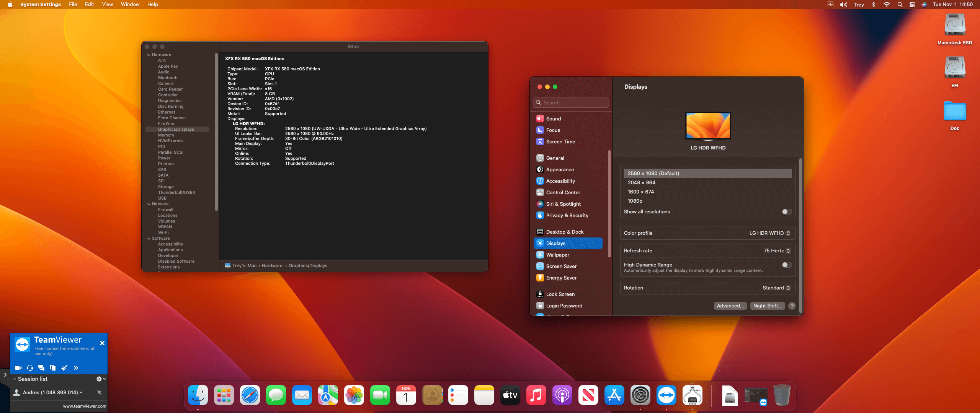Open the View menu
This screenshot has height=413, width=980.
tap(108, 5)
